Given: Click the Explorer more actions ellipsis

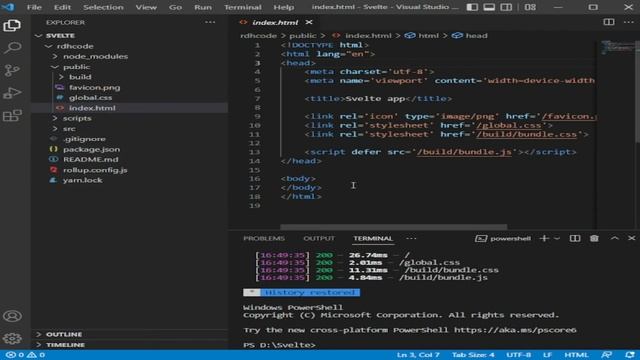Looking at the screenshot, I should 210,22.
